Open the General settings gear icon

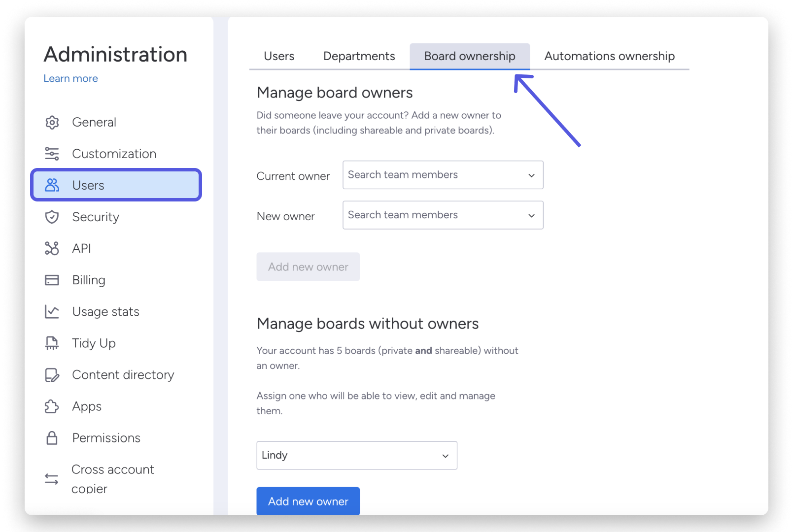(52, 122)
